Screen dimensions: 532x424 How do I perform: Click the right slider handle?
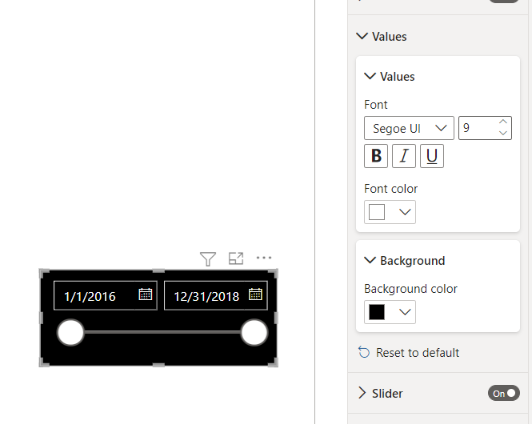coord(254,332)
